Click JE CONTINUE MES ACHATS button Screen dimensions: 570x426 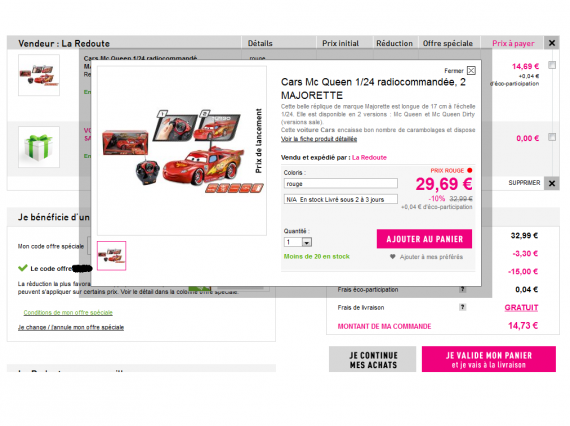pyautogui.click(x=373, y=359)
